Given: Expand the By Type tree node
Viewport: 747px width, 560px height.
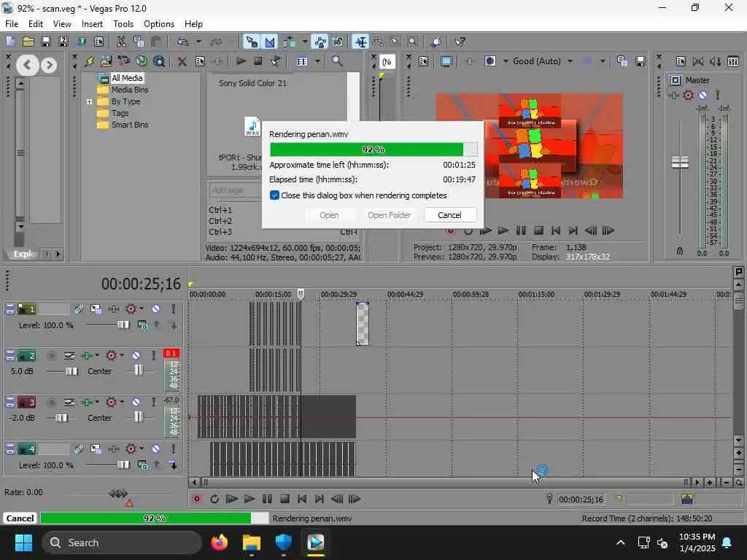Looking at the screenshot, I should pyautogui.click(x=89, y=101).
